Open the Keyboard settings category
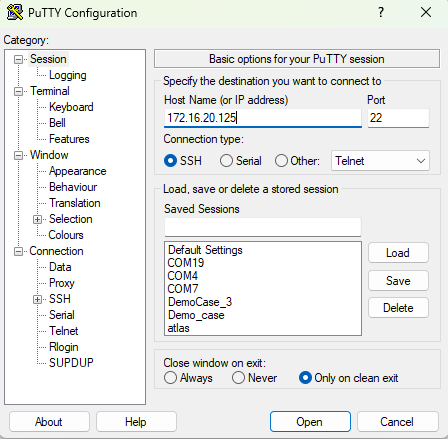Image resolution: width=448 pixels, height=439 pixels. click(x=71, y=107)
